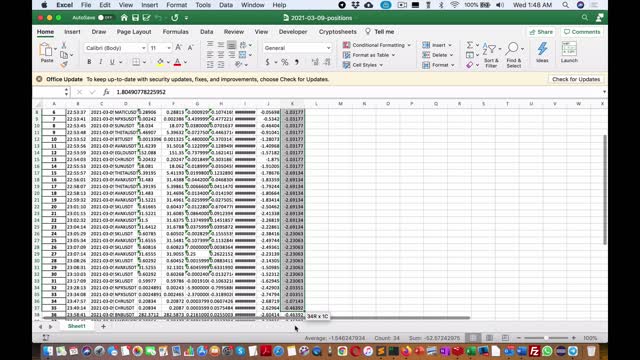Apply Italic formatting

[x=100, y=62]
